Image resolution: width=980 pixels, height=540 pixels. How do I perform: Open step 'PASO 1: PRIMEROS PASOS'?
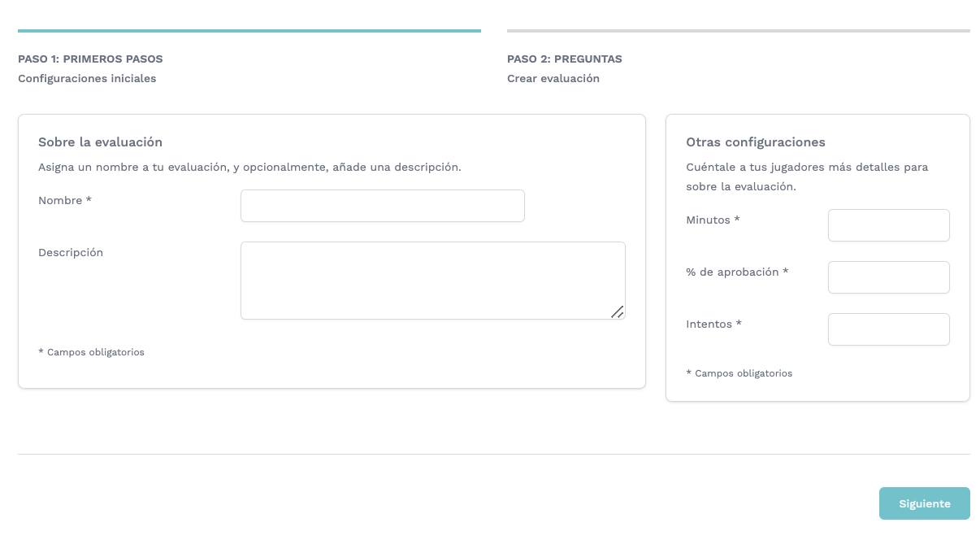pyautogui.click(x=90, y=59)
